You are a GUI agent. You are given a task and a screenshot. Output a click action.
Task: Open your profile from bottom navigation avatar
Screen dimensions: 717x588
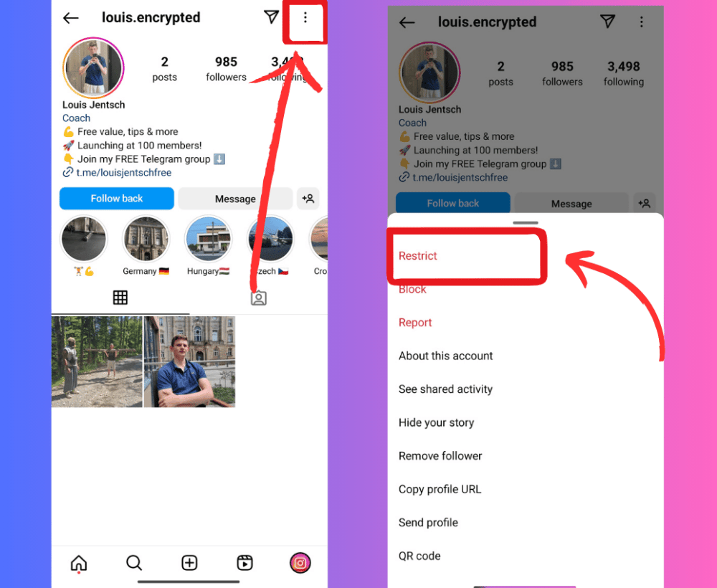click(x=300, y=563)
